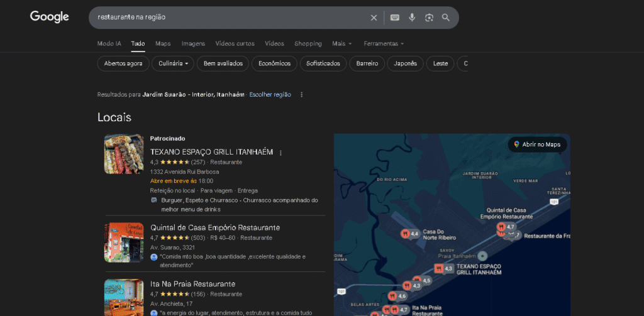Enable the Econômicos filter chip

click(x=274, y=63)
